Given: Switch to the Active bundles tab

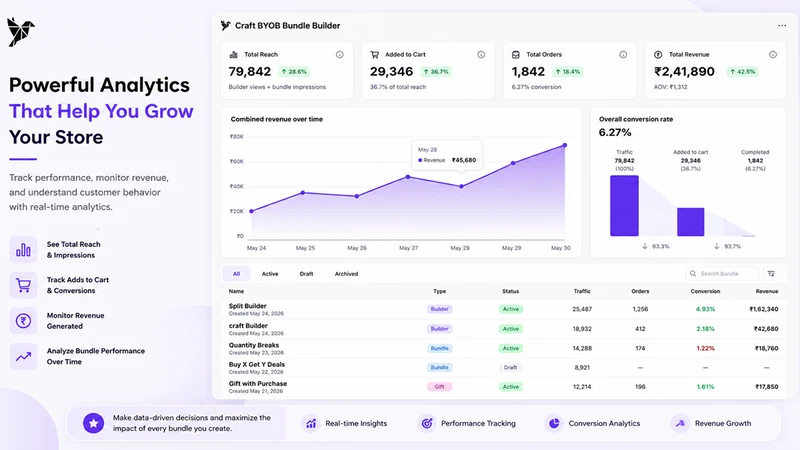Looking at the screenshot, I should (x=270, y=274).
